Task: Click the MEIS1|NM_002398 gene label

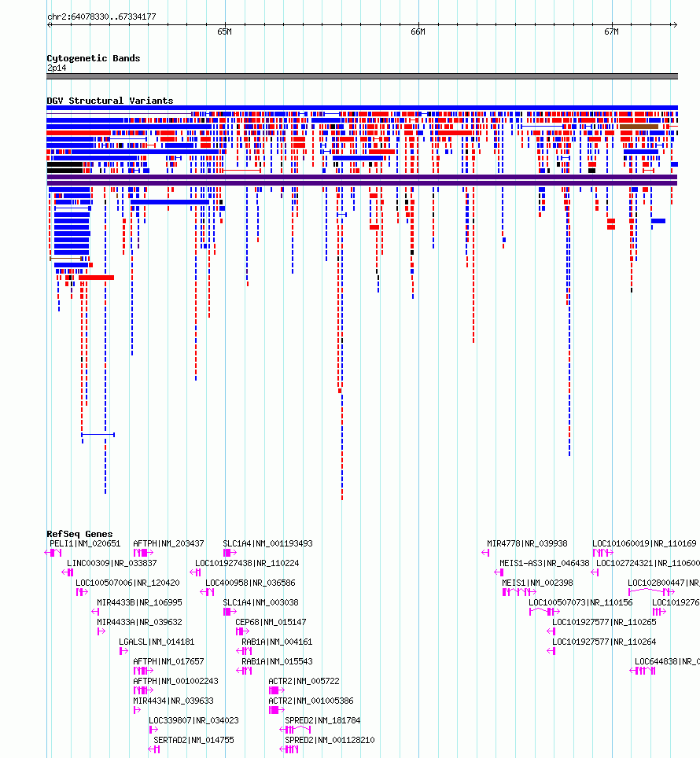Action: click(537, 583)
